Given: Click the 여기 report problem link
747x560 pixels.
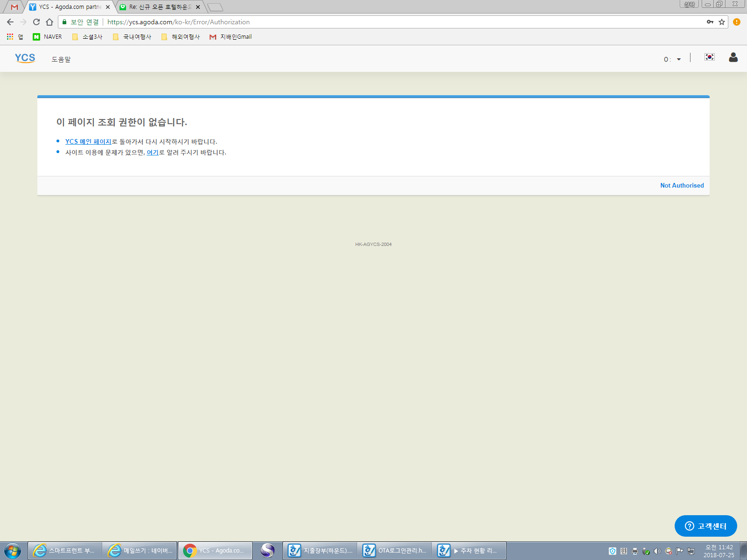Looking at the screenshot, I should [153, 152].
